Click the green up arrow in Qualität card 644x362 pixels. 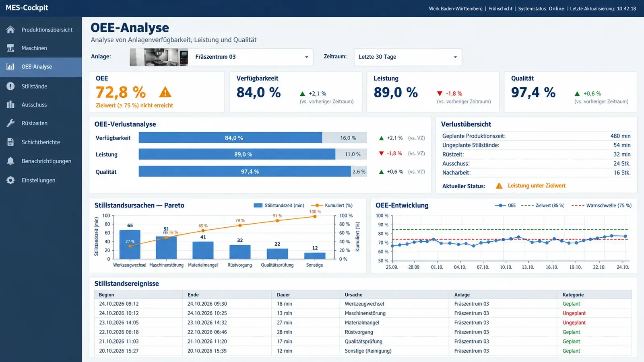coord(577,94)
